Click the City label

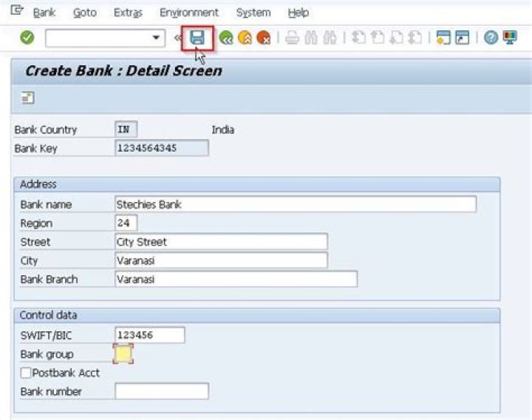pyautogui.click(x=29, y=261)
